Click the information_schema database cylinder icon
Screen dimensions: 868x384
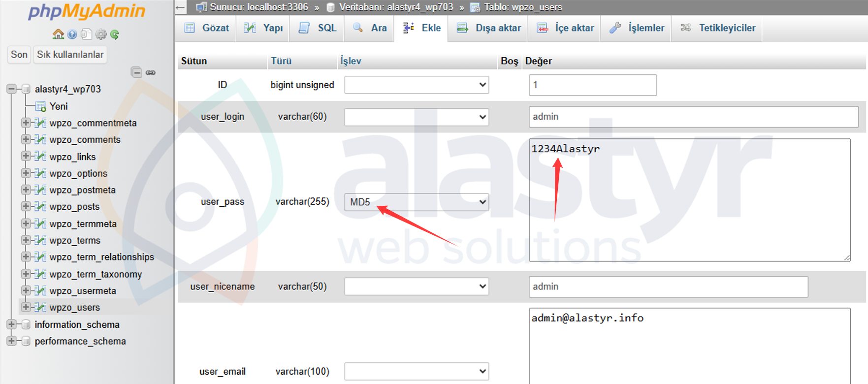click(27, 324)
